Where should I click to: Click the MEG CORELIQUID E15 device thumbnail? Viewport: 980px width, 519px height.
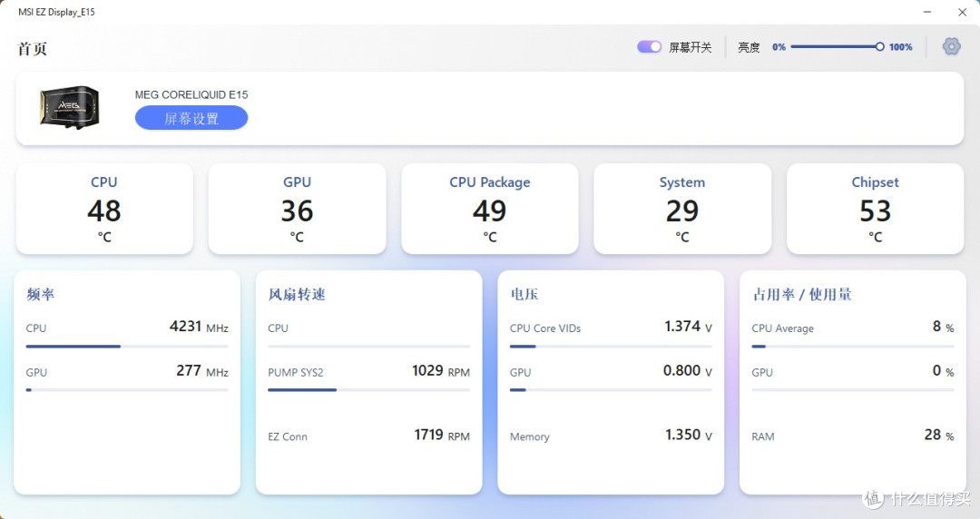click(69, 108)
